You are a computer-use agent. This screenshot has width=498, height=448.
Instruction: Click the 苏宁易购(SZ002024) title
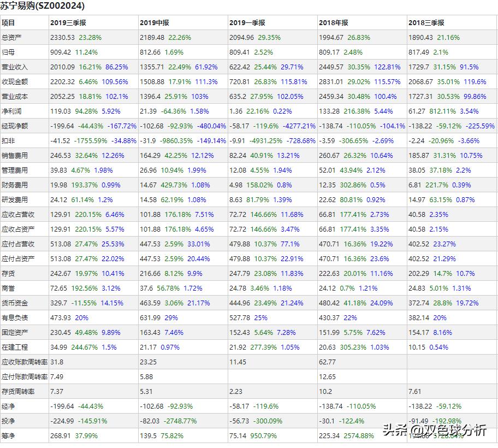tap(43, 7)
